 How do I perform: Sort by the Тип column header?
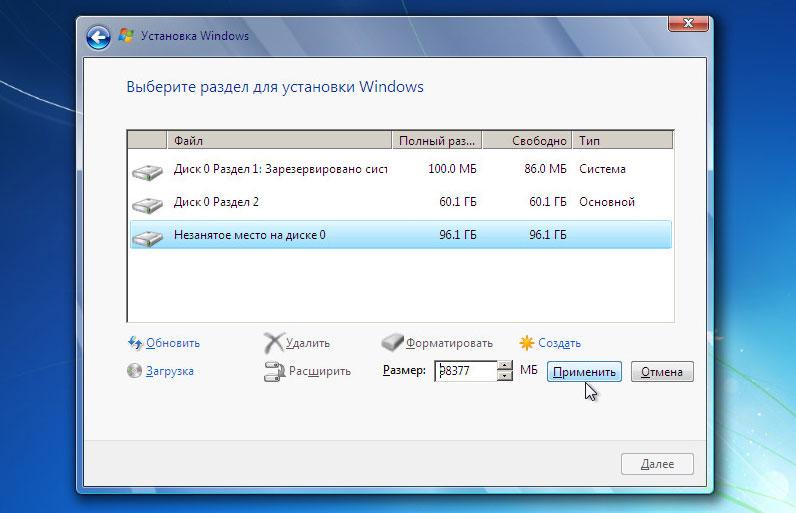pyautogui.click(x=623, y=141)
